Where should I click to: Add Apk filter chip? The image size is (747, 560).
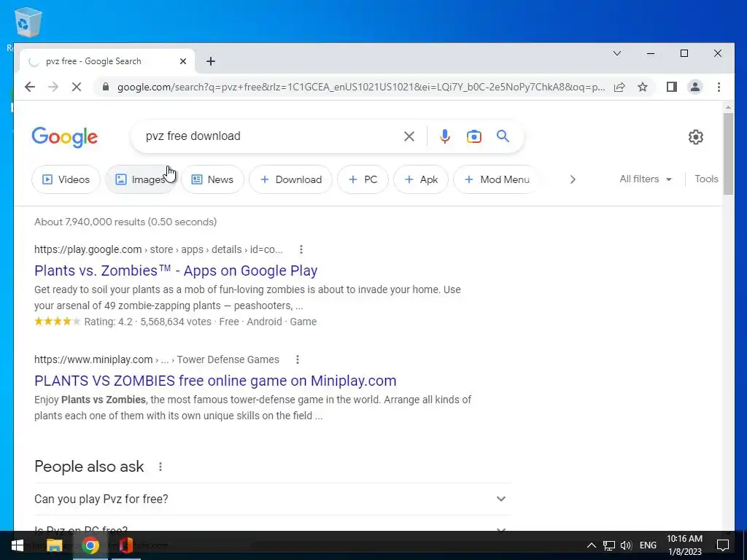click(421, 179)
